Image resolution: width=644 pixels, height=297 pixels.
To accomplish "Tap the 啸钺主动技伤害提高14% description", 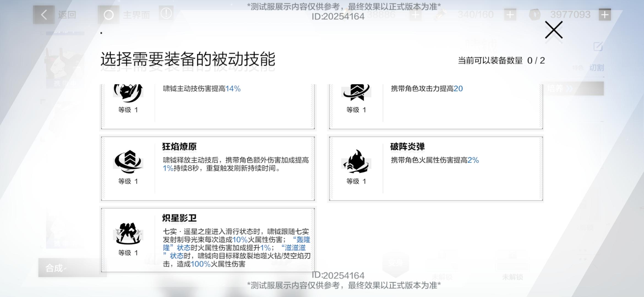I will coord(202,89).
